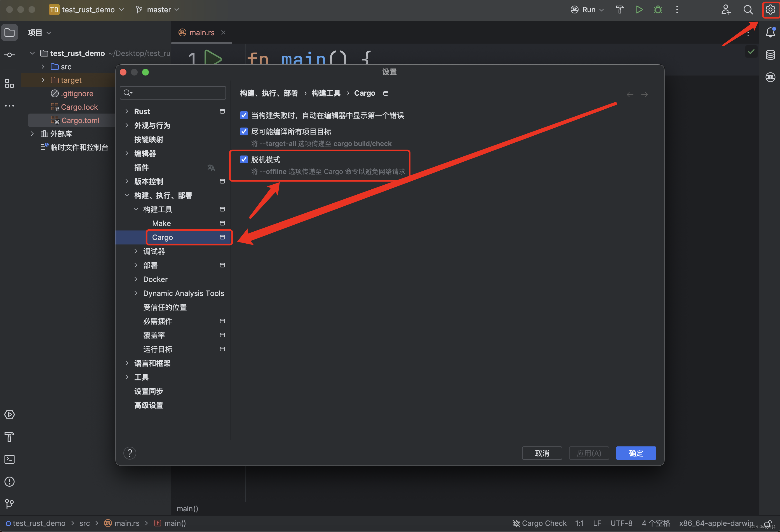Run the project via the green play icon
This screenshot has width=780, height=532.
click(639, 10)
